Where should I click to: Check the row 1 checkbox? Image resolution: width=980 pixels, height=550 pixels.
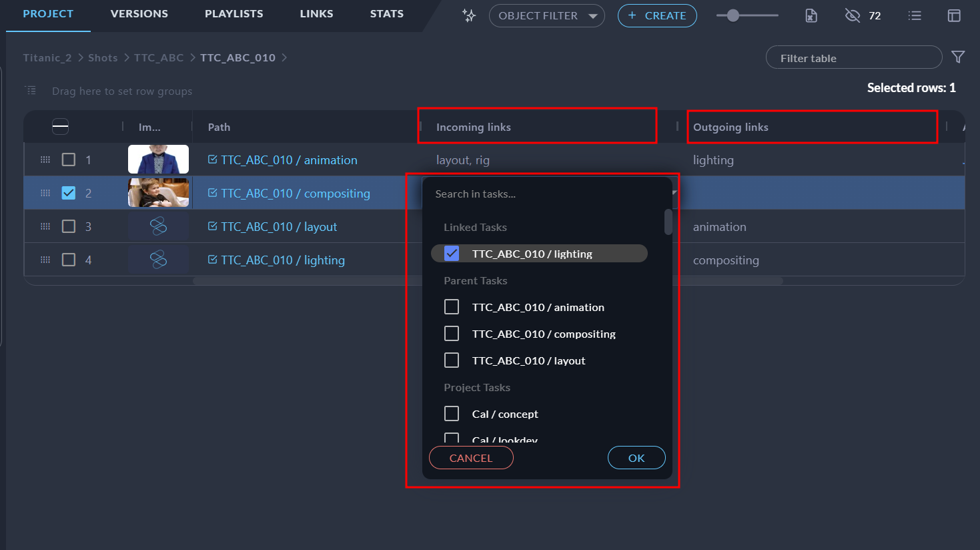point(69,160)
